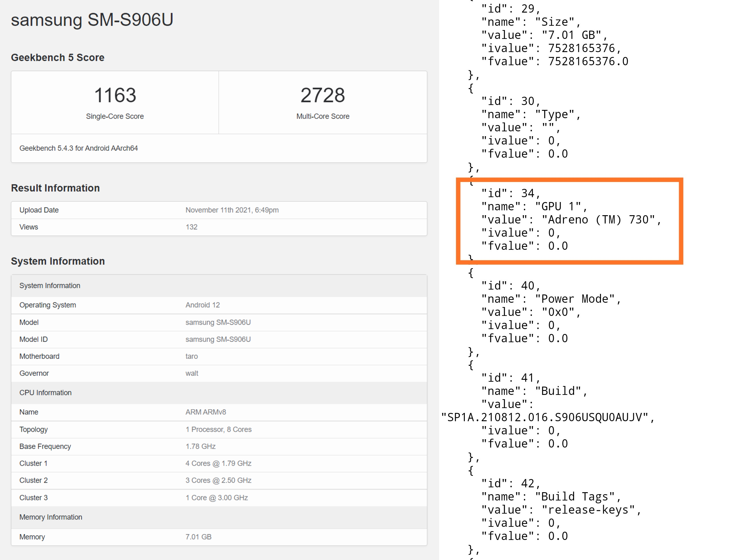Click the 4 Cores @ 1.79 GHz value
The image size is (748, 560).
coord(219,464)
